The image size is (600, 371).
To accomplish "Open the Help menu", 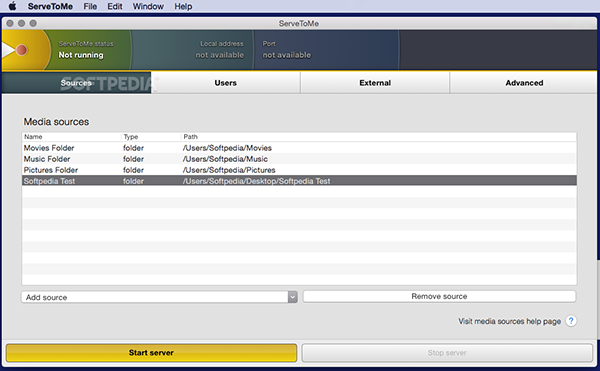I will [x=183, y=7].
